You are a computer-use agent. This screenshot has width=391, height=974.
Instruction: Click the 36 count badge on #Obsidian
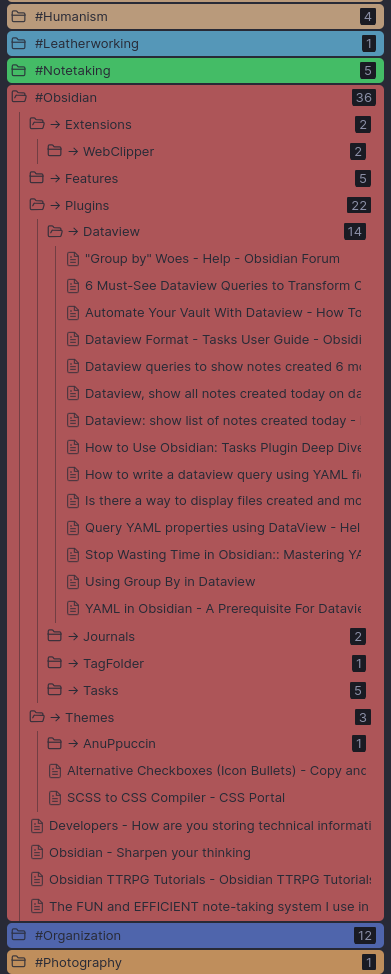[x=363, y=98]
